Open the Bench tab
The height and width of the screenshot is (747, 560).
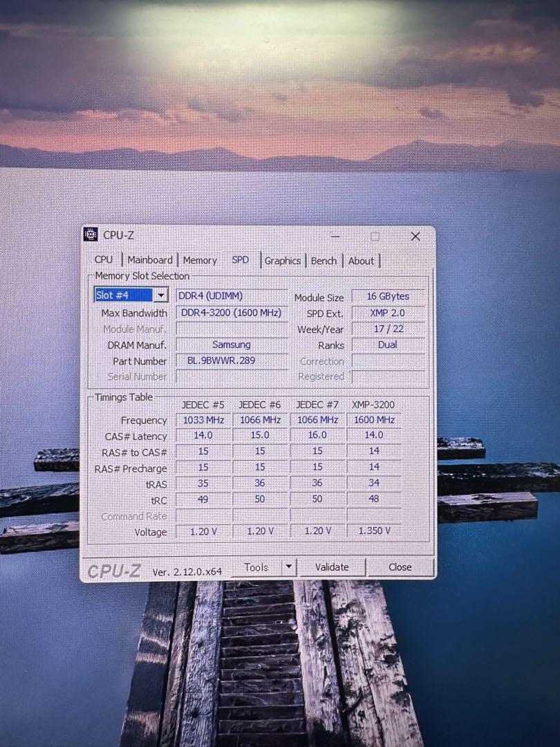[324, 261]
